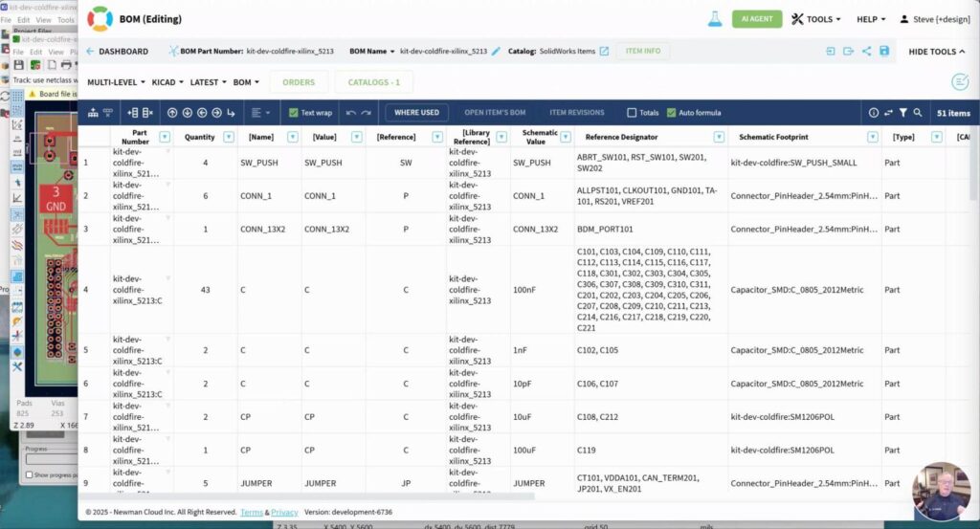The image size is (980, 529).
Task: Open the BOM Name dropdown
Action: (372, 52)
